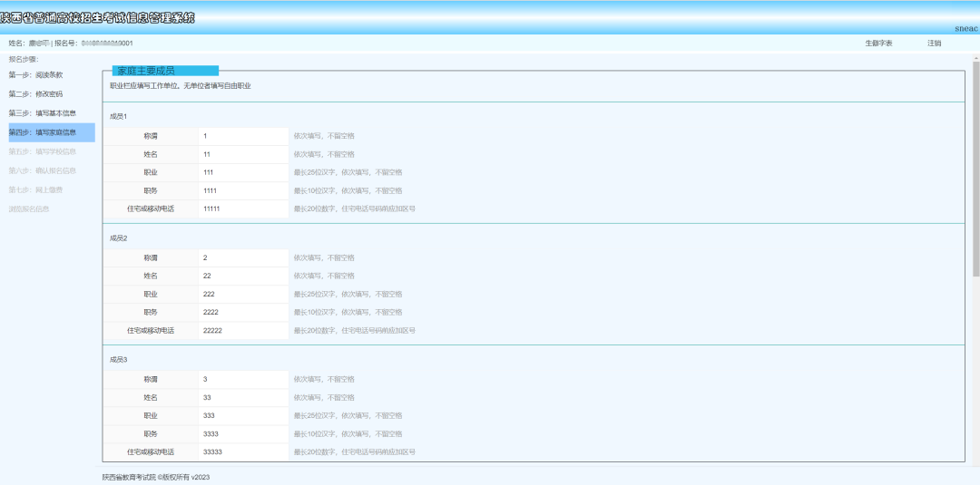Open 第五步：填写学校信息 step
Screen dimensions: 980x485
(43, 151)
